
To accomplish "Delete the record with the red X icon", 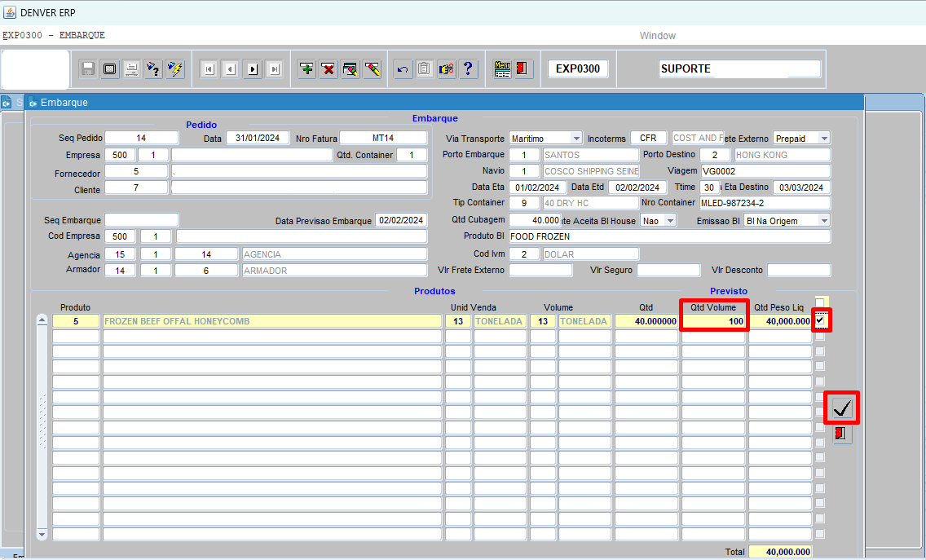I will [329, 69].
